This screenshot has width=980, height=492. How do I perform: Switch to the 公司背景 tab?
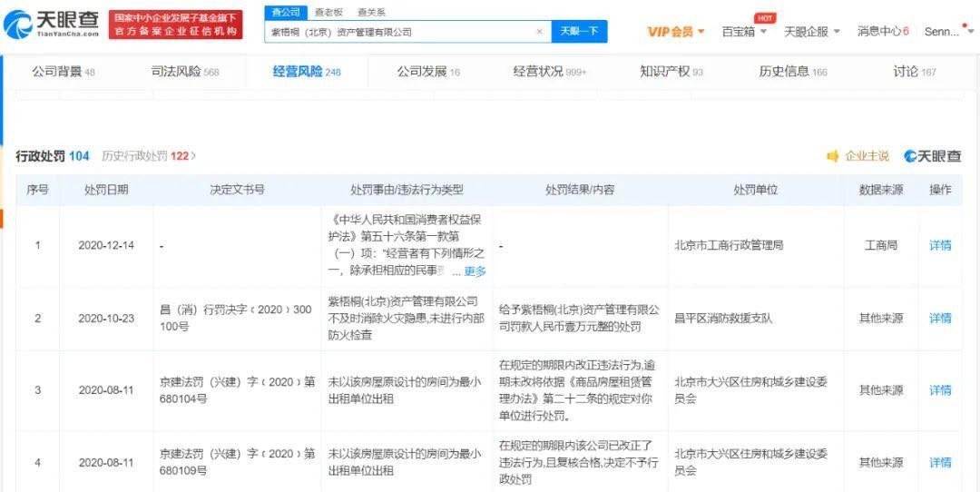pyautogui.click(x=64, y=72)
